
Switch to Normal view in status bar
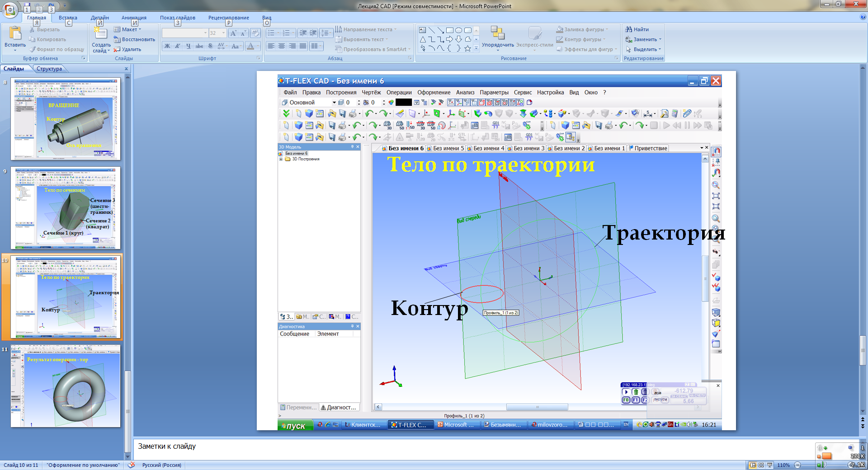[753, 465]
